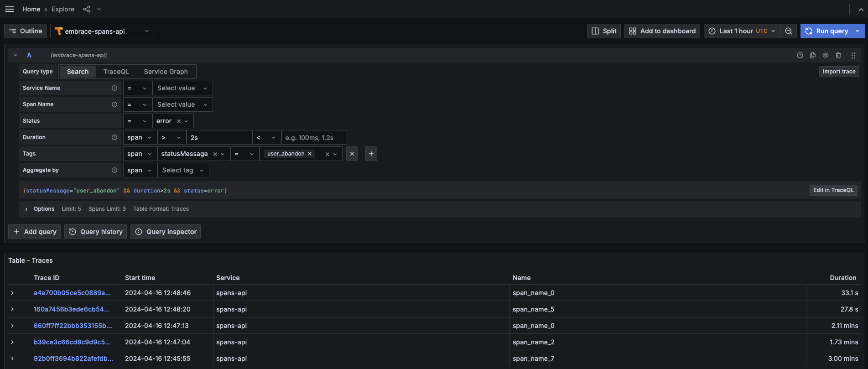
Task: Open trace b39ce3c66cd8c9d9c5 link
Action: pos(72,342)
